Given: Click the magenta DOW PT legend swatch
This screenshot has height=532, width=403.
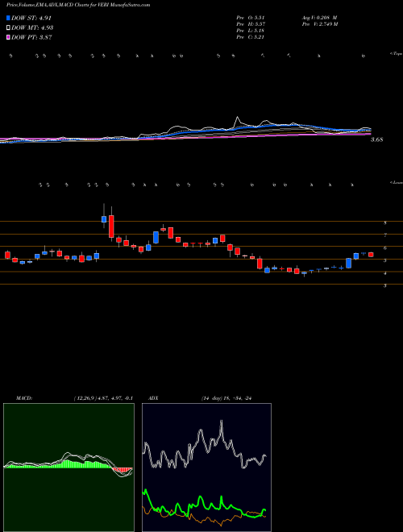Looking at the screenshot, I should 8,37.
